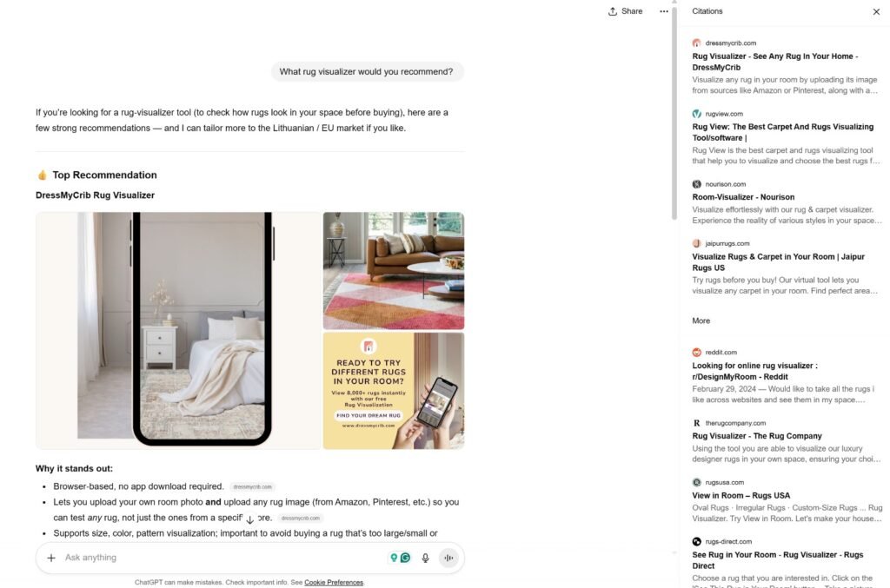Close the Citations panel

pyautogui.click(x=876, y=11)
